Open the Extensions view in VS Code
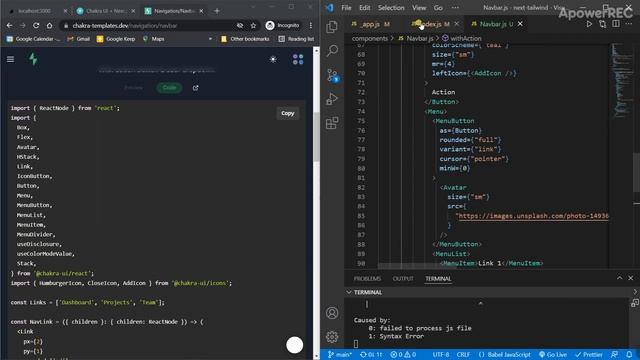Screen dimensions: 640x360 (332, 123)
